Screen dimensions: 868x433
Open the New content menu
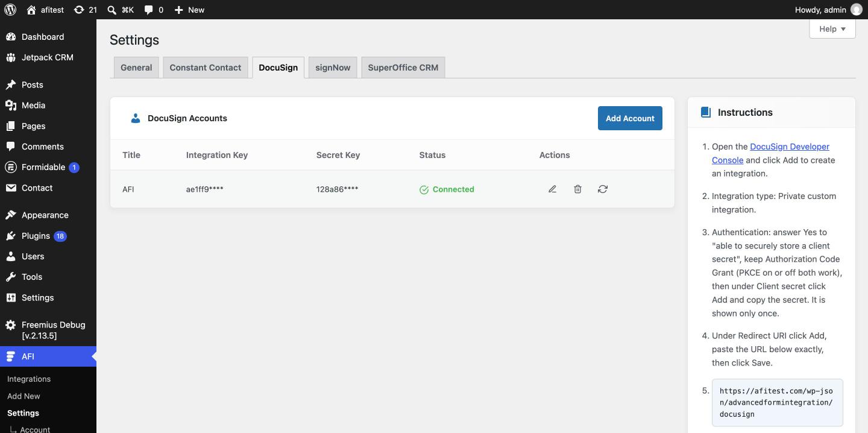189,10
